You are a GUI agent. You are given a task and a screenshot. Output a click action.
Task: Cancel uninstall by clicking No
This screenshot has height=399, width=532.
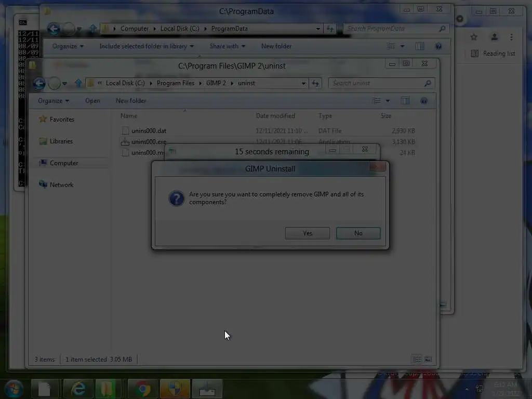tap(358, 233)
